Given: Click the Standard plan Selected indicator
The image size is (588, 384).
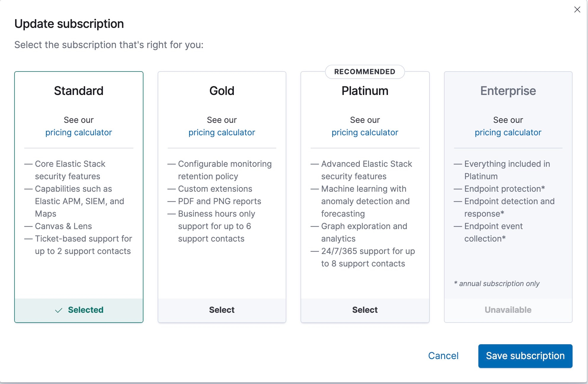Looking at the screenshot, I should 79,309.
